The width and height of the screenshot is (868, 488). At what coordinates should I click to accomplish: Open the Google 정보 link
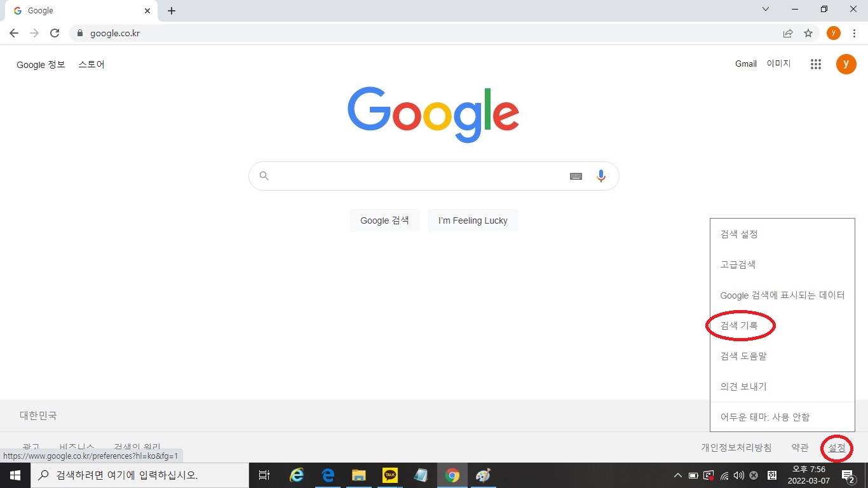[41, 65]
